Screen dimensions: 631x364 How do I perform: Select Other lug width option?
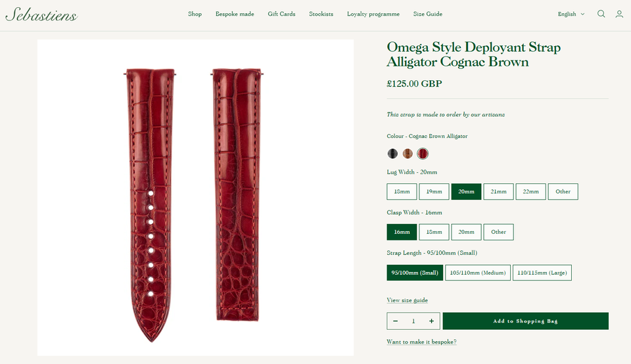pyautogui.click(x=563, y=191)
